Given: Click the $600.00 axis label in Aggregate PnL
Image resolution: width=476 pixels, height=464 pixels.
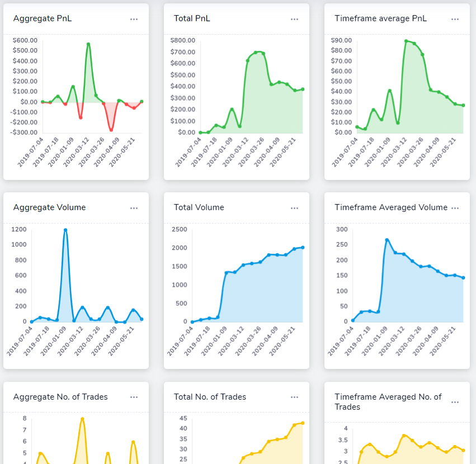Looking at the screenshot, I should click(25, 40).
